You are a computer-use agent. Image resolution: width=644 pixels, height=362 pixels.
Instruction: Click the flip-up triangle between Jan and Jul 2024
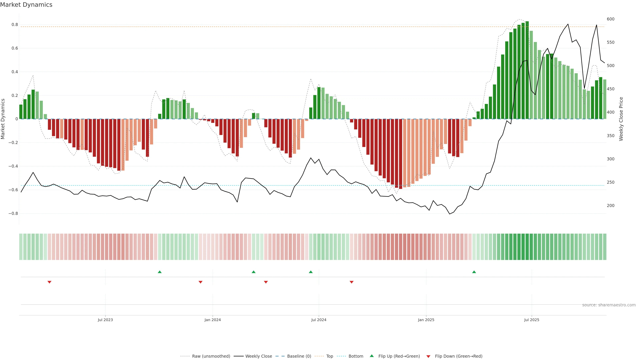click(254, 272)
